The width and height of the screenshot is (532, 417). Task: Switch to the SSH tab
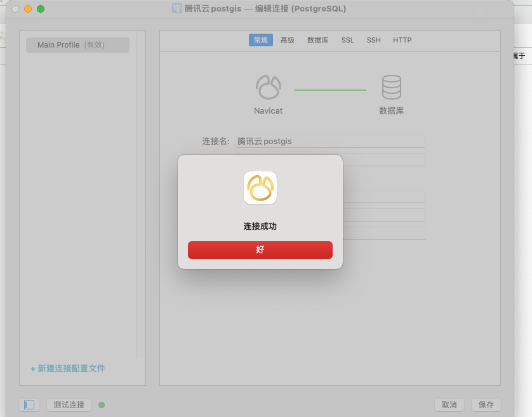373,40
